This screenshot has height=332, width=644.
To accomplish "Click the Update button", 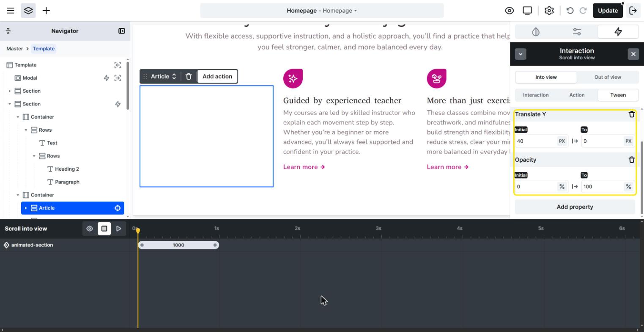I will 608,11.
